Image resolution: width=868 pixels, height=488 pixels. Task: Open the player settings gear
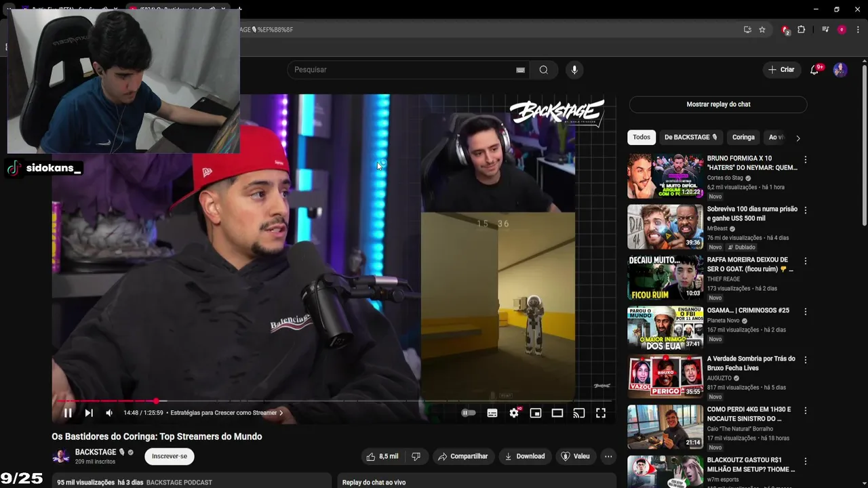[x=514, y=413]
